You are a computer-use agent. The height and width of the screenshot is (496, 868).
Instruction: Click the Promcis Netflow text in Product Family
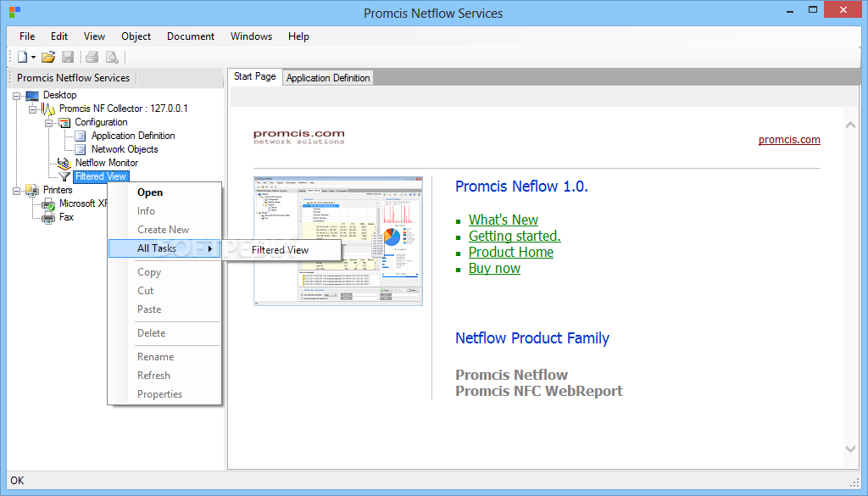(511, 375)
